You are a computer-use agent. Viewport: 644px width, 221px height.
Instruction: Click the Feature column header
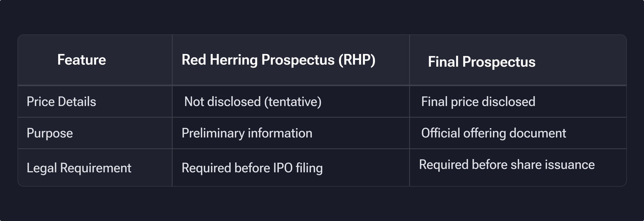pyautogui.click(x=82, y=60)
